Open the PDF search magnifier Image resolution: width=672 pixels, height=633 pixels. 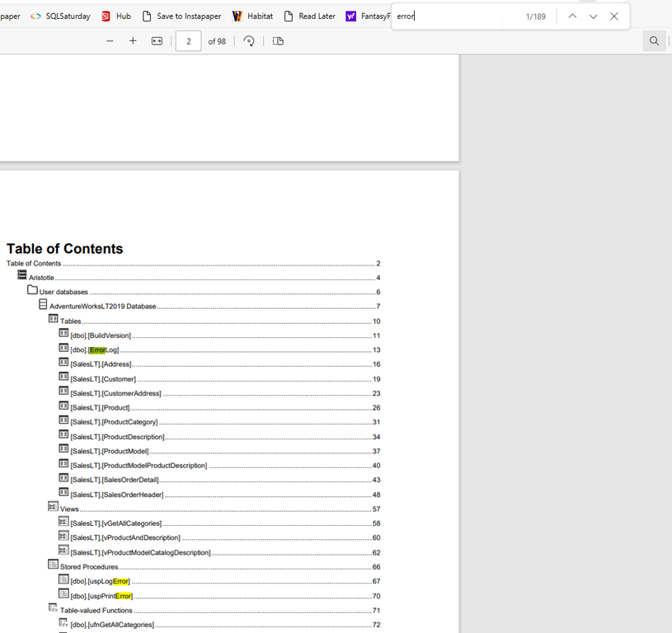tap(654, 41)
